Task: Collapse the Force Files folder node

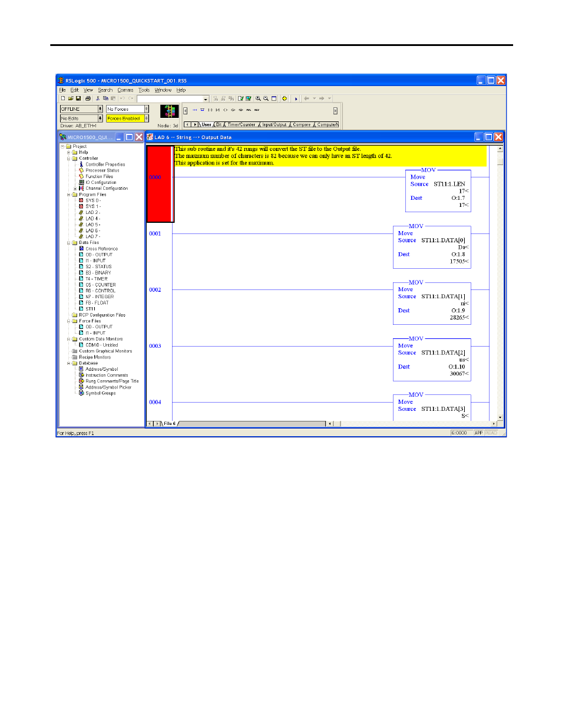Action: [x=68, y=321]
